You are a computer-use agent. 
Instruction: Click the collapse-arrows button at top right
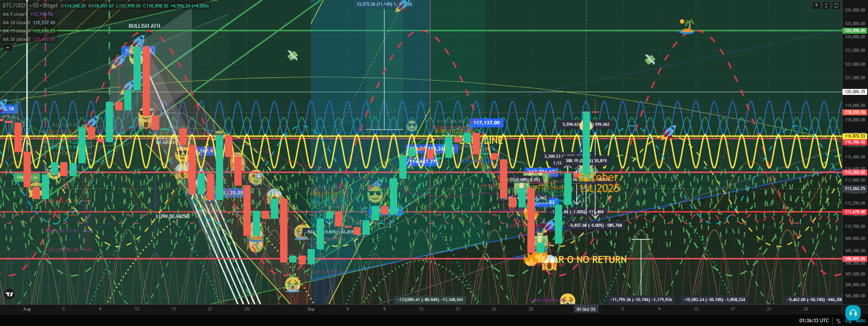[x=826, y=6]
